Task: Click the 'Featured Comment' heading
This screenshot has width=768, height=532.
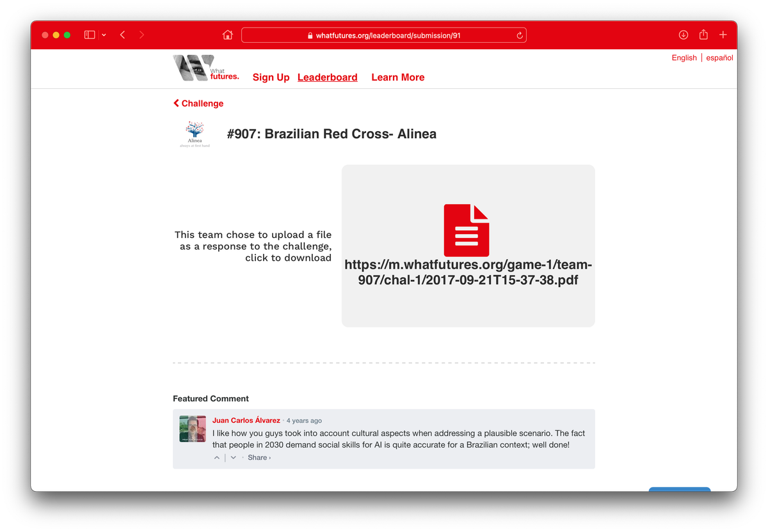Action: [211, 398]
